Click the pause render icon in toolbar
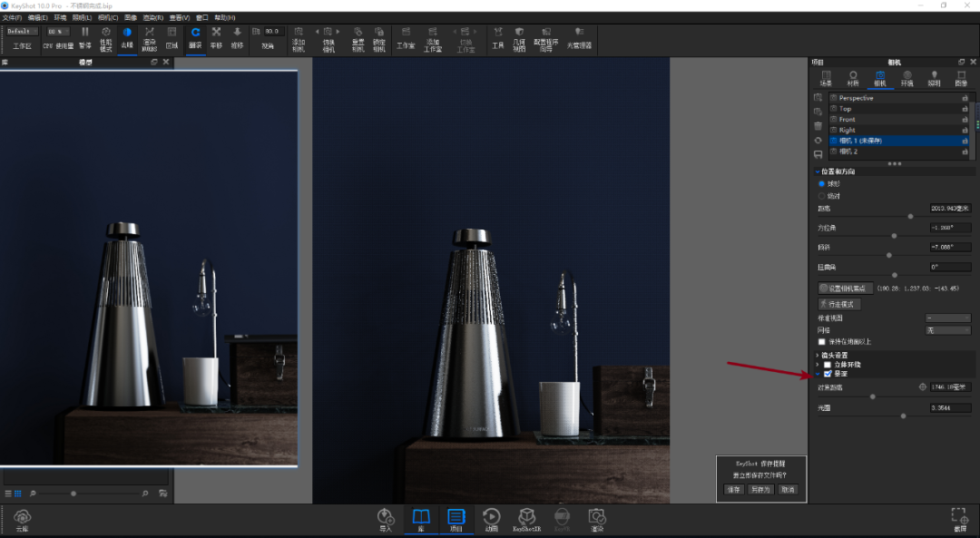980x538 pixels. pyautogui.click(x=85, y=37)
